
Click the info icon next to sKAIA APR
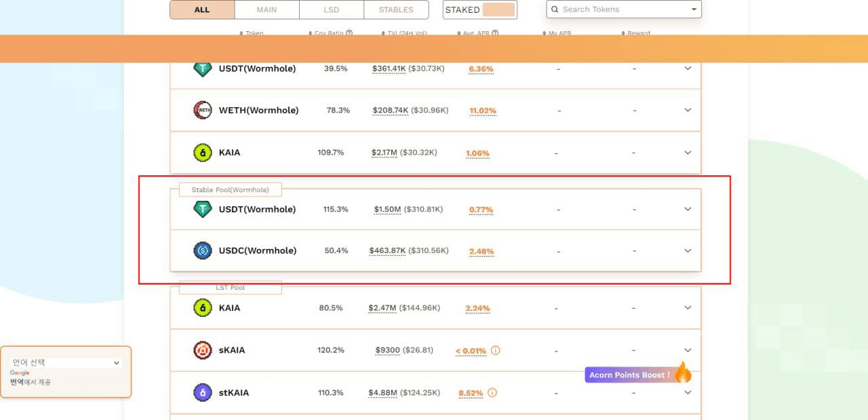(x=495, y=350)
